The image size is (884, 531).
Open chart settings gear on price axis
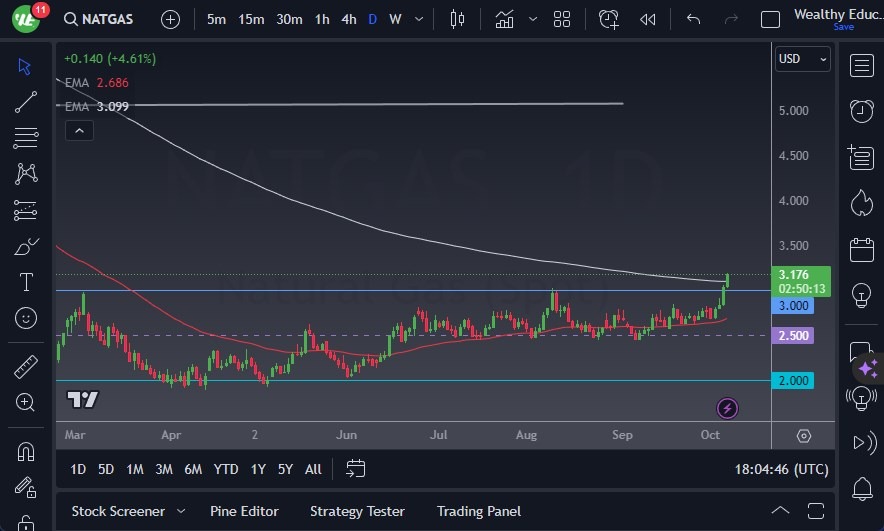pyautogui.click(x=804, y=436)
